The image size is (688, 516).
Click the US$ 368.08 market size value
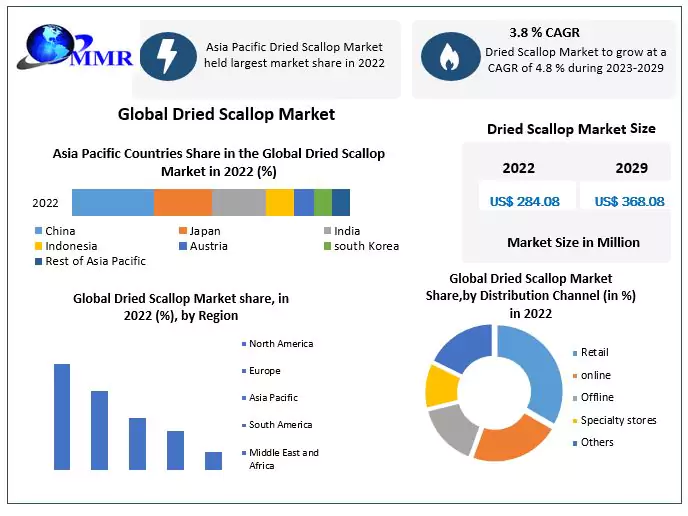629,201
